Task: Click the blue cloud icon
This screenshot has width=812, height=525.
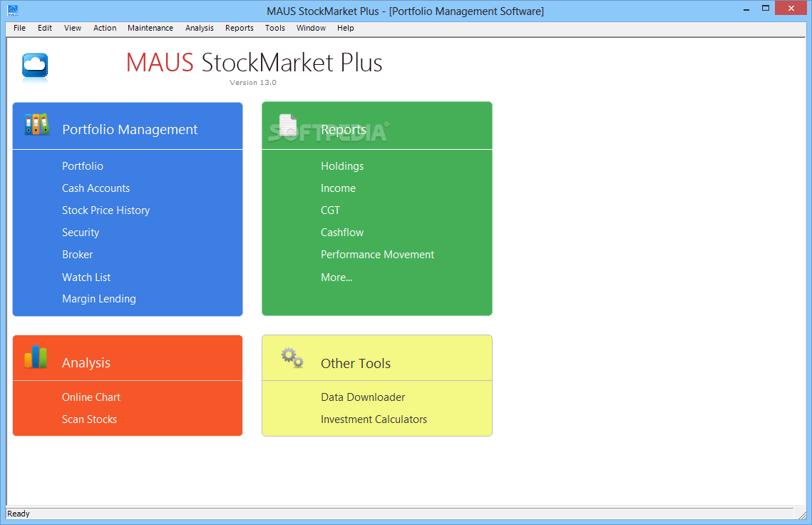Action: click(x=35, y=66)
